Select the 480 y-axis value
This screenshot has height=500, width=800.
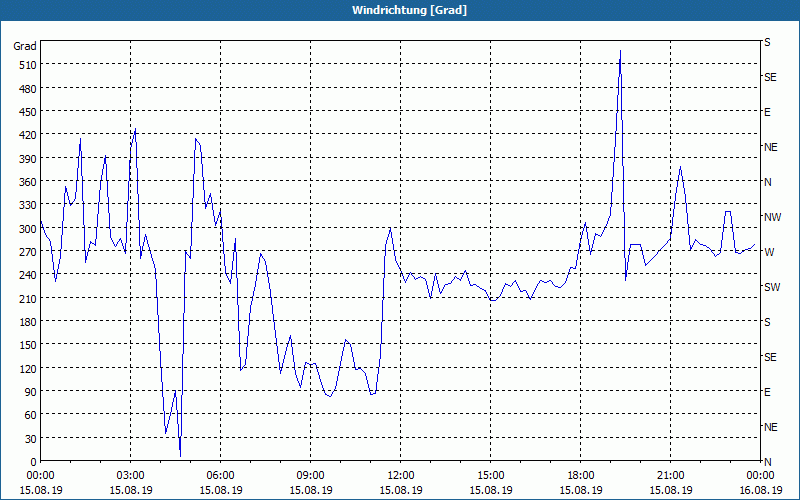[28, 89]
